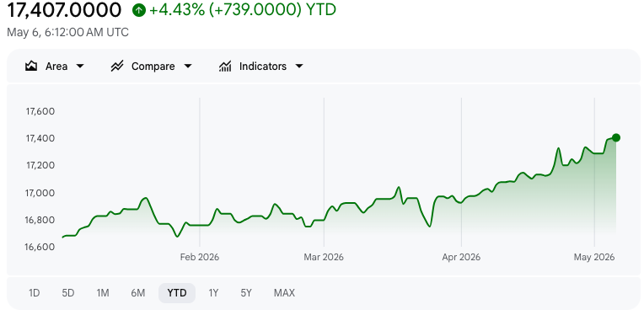Click the current price point marker

[615, 137]
